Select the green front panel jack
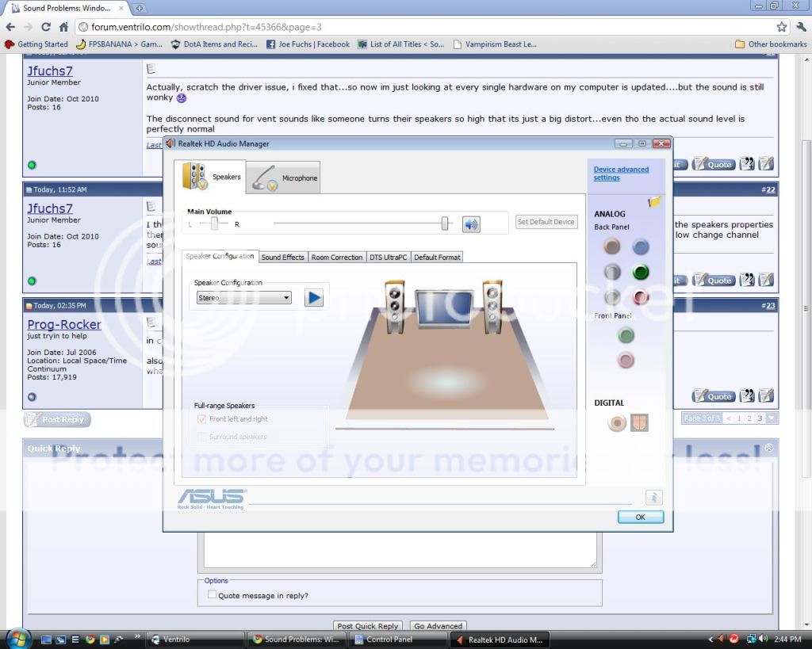This screenshot has height=649, width=812. [626, 336]
